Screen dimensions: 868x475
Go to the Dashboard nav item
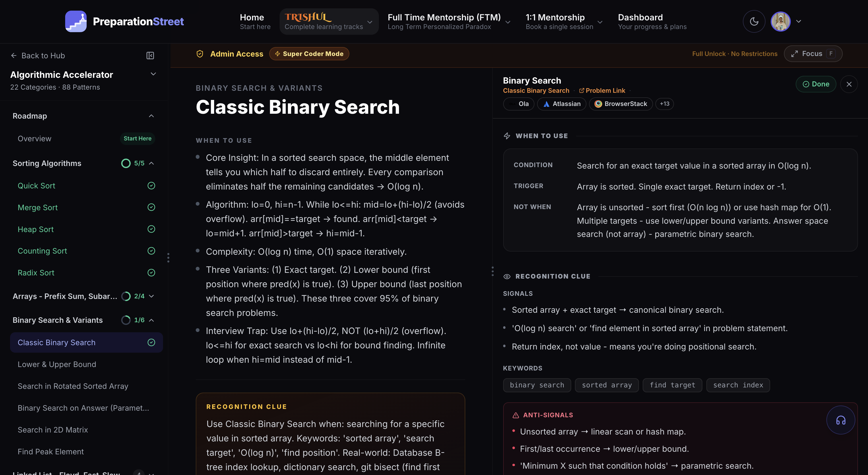pos(652,21)
